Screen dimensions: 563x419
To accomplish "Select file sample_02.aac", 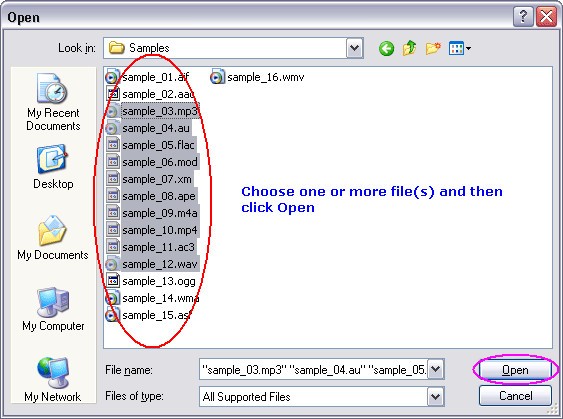I will (150, 94).
